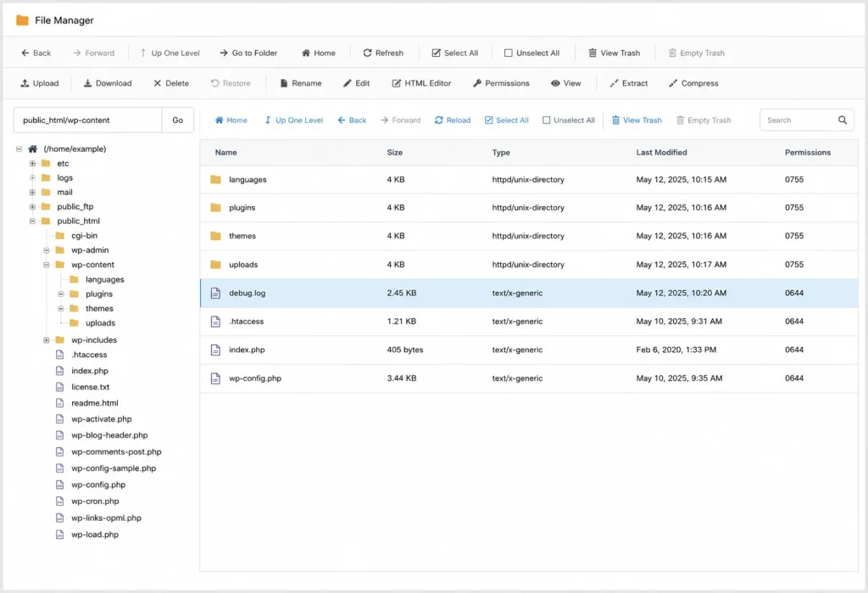The image size is (868, 593).
Task: Click the Compress button
Action: coord(693,83)
